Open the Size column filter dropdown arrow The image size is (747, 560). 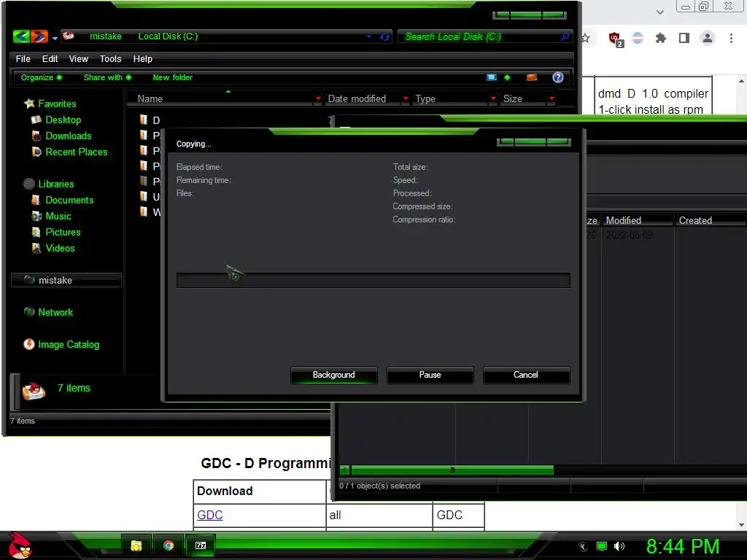pyautogui.click(x=551, y=98)
